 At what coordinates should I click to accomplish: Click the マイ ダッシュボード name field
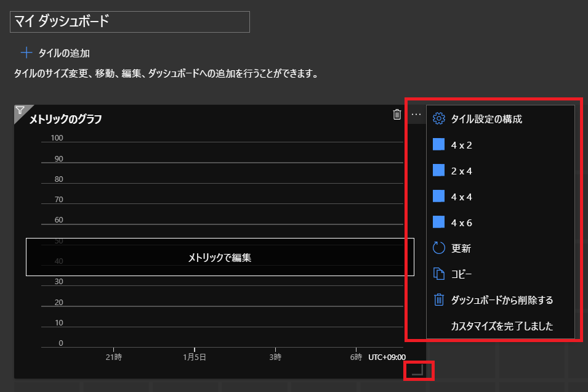click(130, 22)
